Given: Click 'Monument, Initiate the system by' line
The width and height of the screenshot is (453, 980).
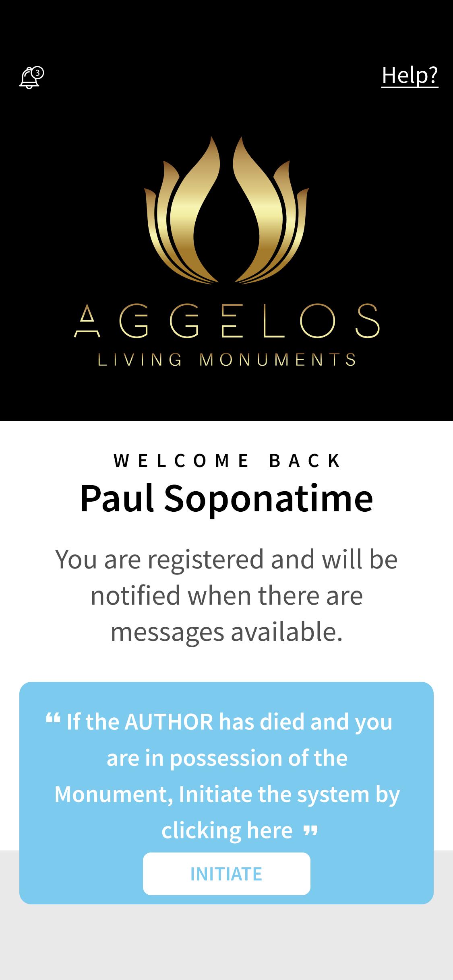Looking at the screenshot, I should [227, 795].
